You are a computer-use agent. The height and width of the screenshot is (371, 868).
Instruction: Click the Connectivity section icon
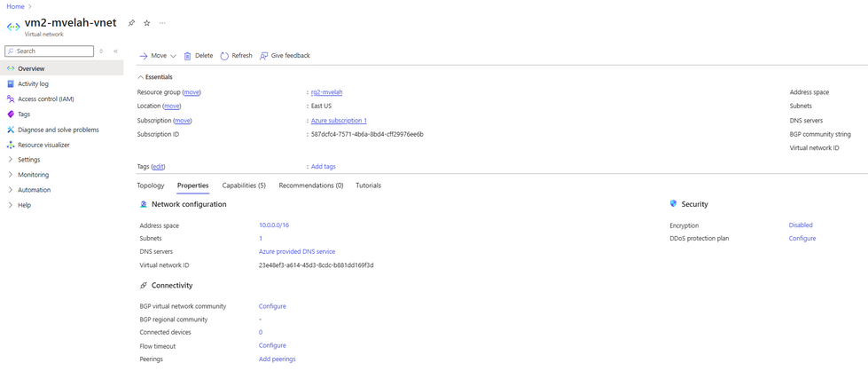click(x=144, y=286)
